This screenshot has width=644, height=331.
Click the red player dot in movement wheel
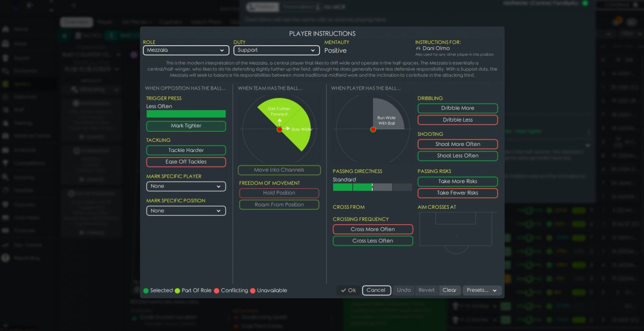click(x=279, y=129)
